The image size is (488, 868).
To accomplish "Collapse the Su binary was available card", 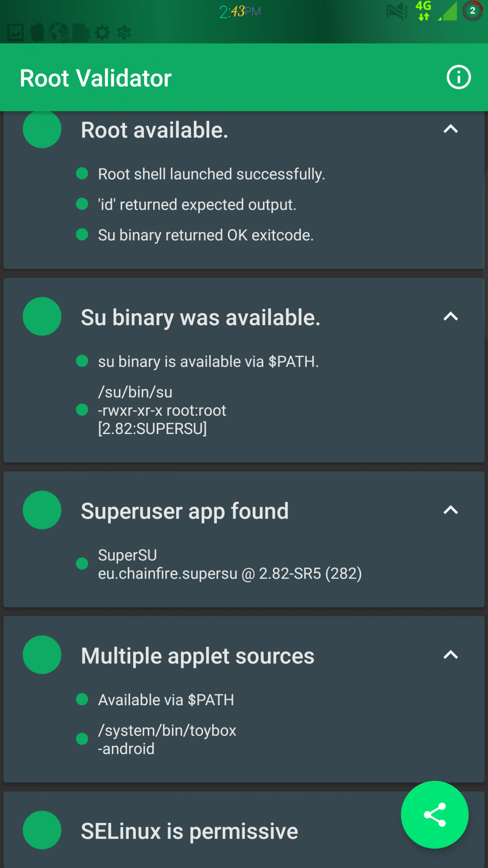I will point(451,316).
